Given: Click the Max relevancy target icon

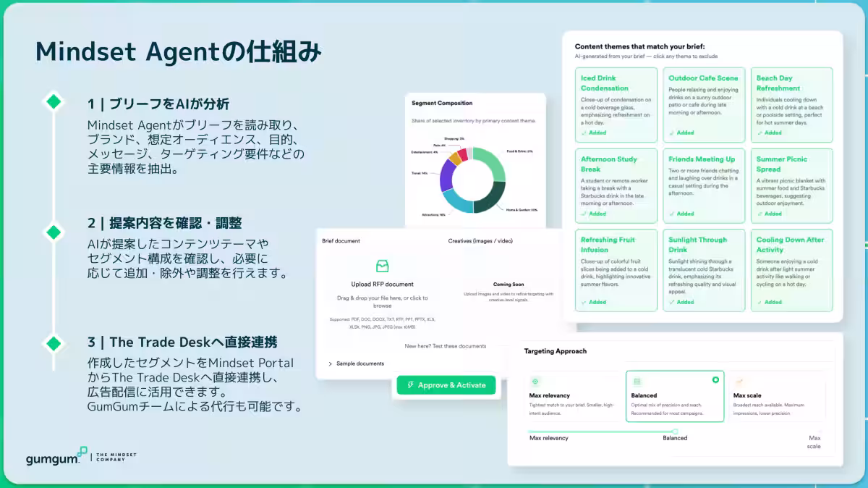Looking at the screenshot, I should pos(535,381).
